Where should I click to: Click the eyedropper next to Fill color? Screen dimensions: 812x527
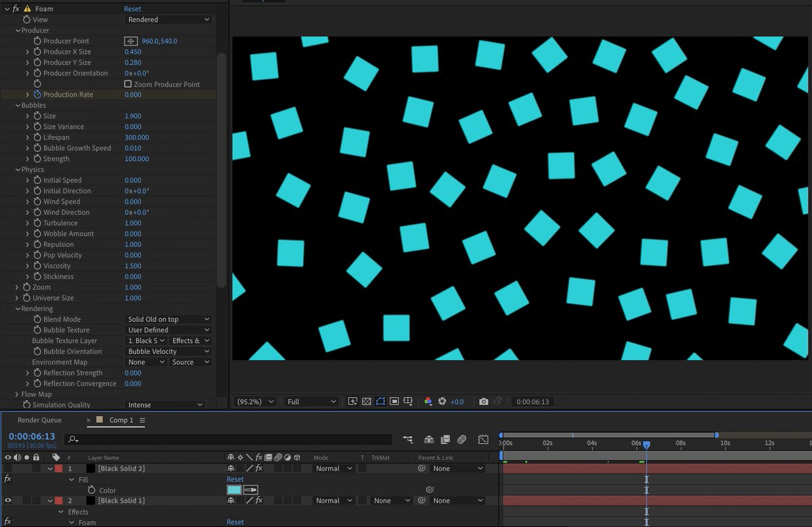(x=250, y=490)
